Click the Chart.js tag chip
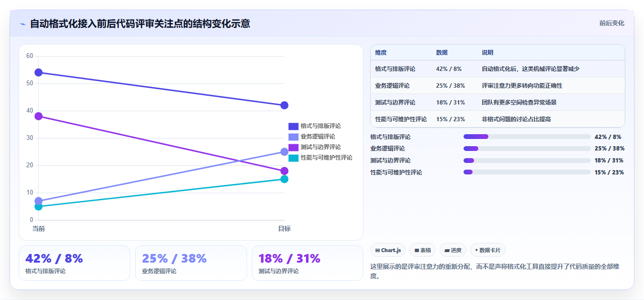Image resolution: width=644 pixels, height=300 pixels. (388, 250)
